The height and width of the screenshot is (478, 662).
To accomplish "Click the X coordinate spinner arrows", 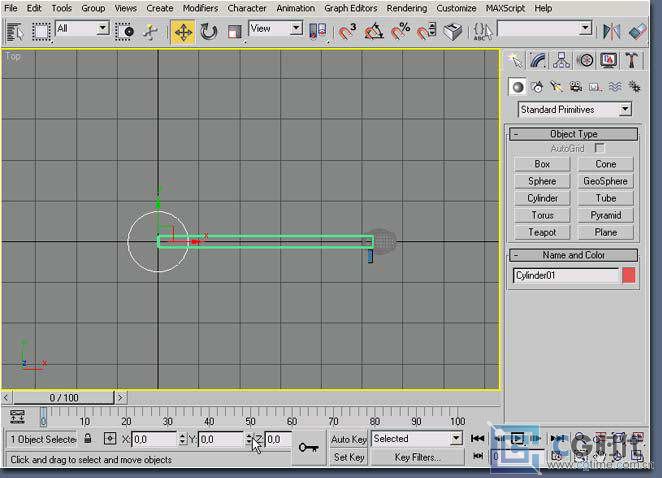I will coord(182,440).
